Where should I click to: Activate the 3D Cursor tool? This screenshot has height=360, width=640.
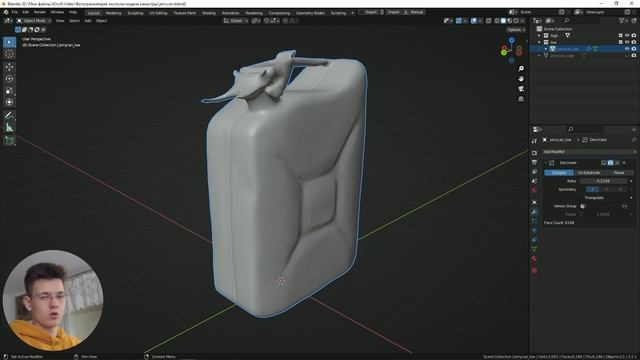coord(9,54)
